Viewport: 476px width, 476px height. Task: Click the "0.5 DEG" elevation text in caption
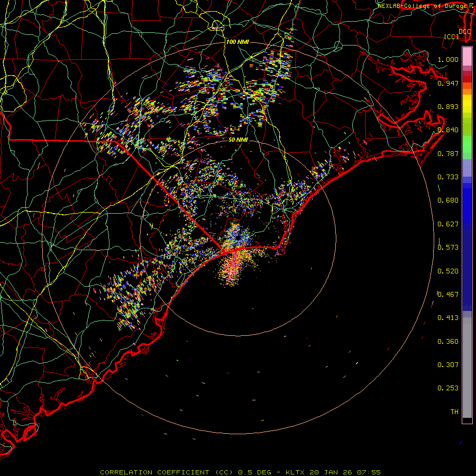click(254, 472)
